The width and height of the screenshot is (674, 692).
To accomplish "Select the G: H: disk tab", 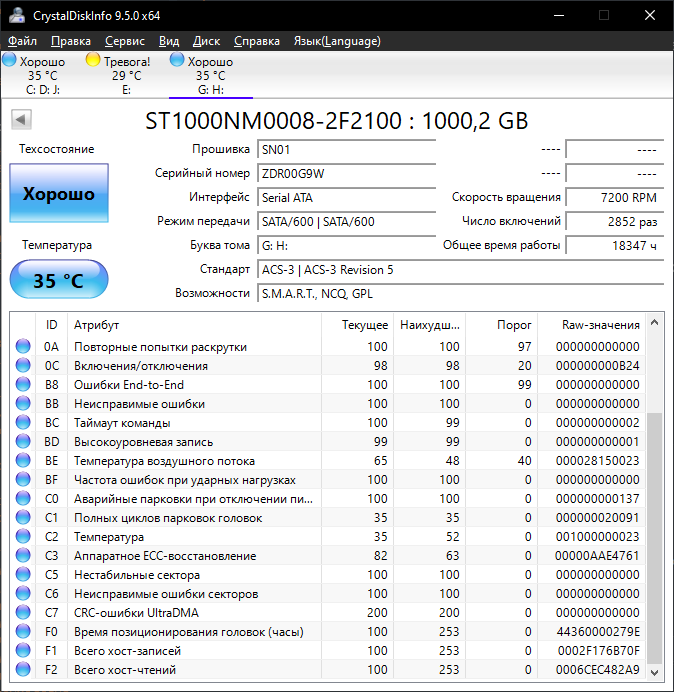I will coord(211,75).
